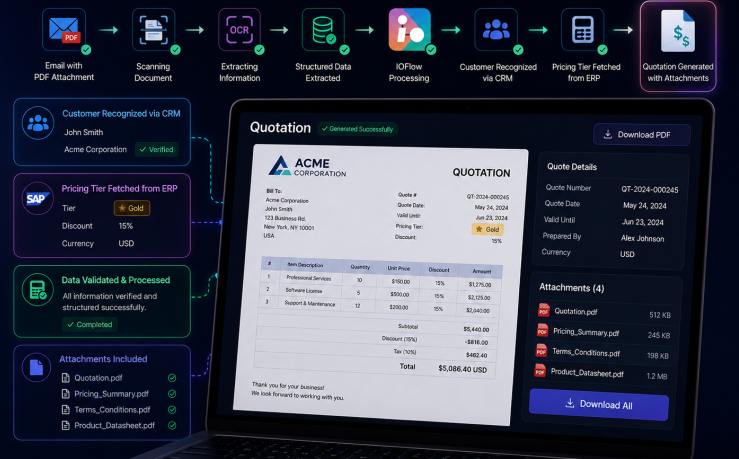Click the document icon beside Pricing_Summary.pdf in Attachments Included
Image resolution: width=739 pixels, height=459 pixels.
pos(66,393)
